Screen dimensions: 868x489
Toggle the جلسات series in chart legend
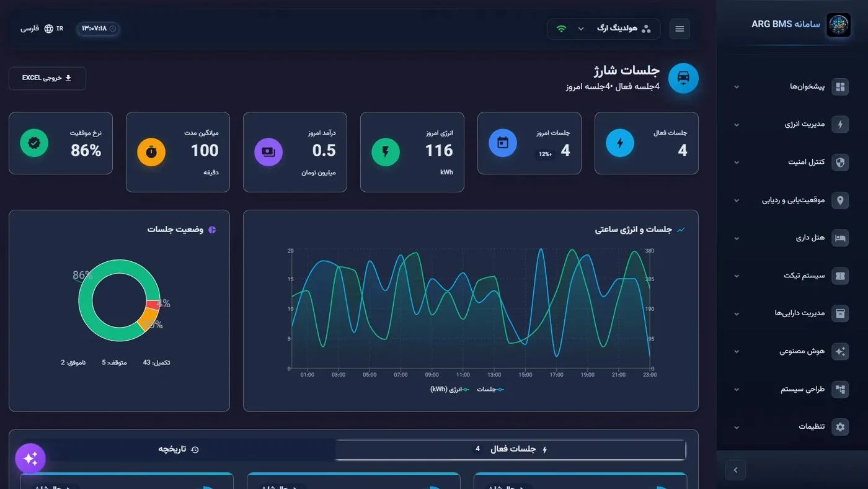pos(490,389)
